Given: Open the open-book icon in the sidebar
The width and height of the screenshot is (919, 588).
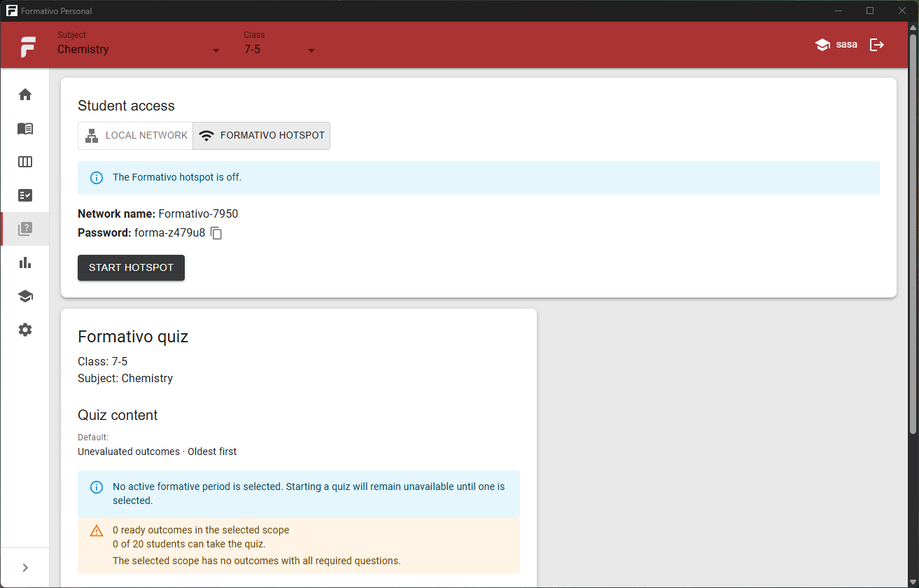Looking at the screenshot, I should click(x=25, y=128).
